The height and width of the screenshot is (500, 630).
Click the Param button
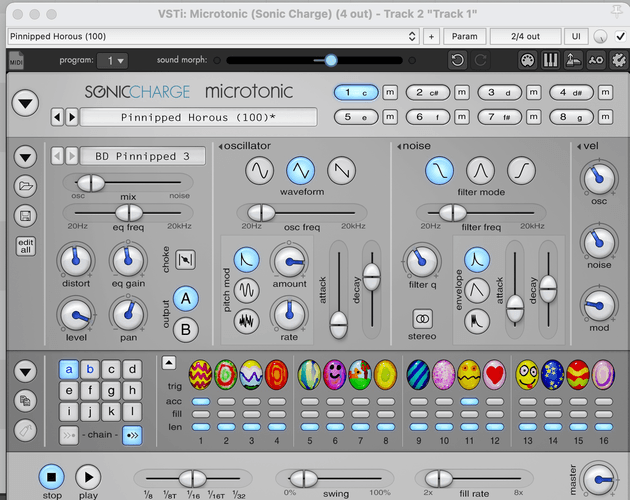point(464,36)
